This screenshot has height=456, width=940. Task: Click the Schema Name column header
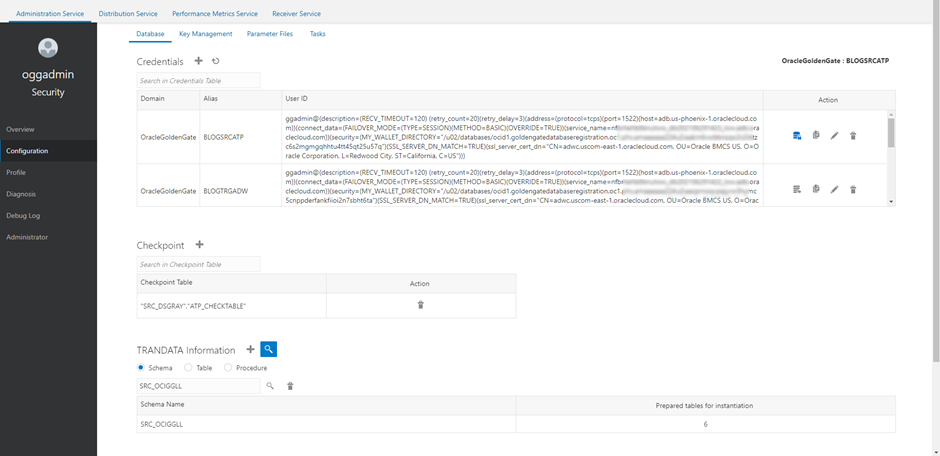tap(326, 405)
